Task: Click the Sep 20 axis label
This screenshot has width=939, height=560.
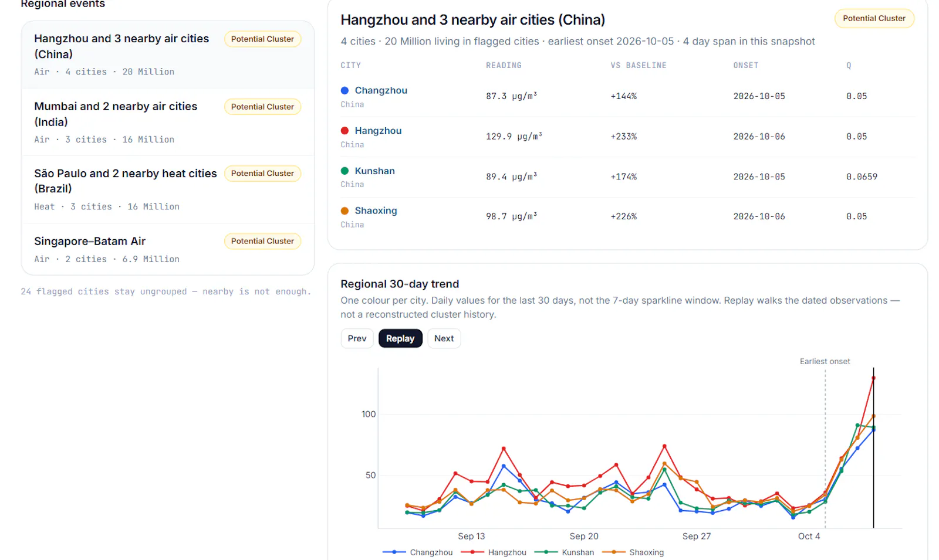Action: click(584, 536)
